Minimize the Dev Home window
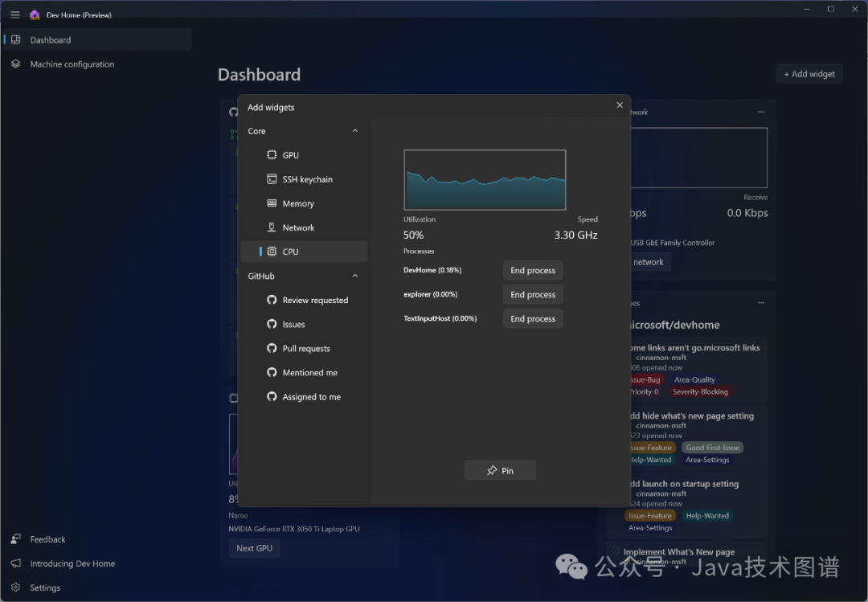 click(x=807, y=9)
